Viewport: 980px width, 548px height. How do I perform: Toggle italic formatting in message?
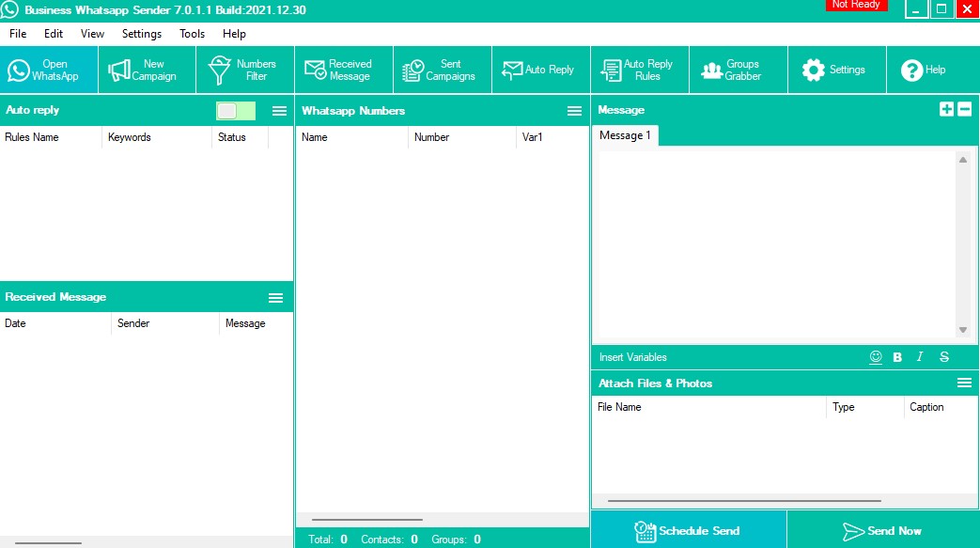920,357
